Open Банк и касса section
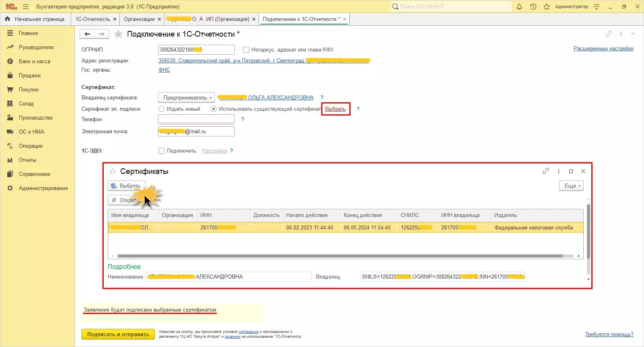The width and height of the screenshot is (644, 347). [35, 61]
